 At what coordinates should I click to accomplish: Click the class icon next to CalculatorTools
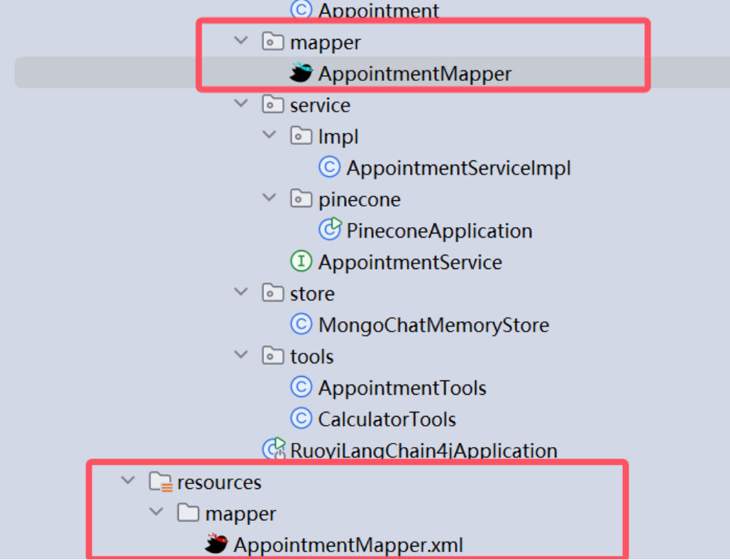coord(302,419)
